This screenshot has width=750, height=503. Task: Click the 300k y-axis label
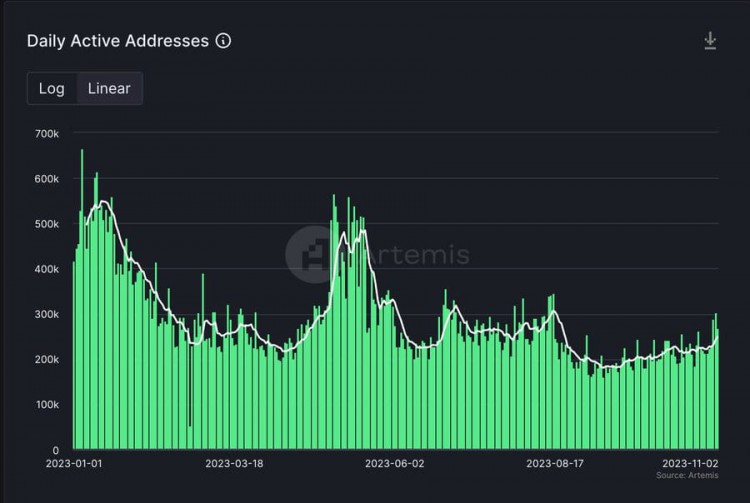pyautogui.click(x=47, y=314)
